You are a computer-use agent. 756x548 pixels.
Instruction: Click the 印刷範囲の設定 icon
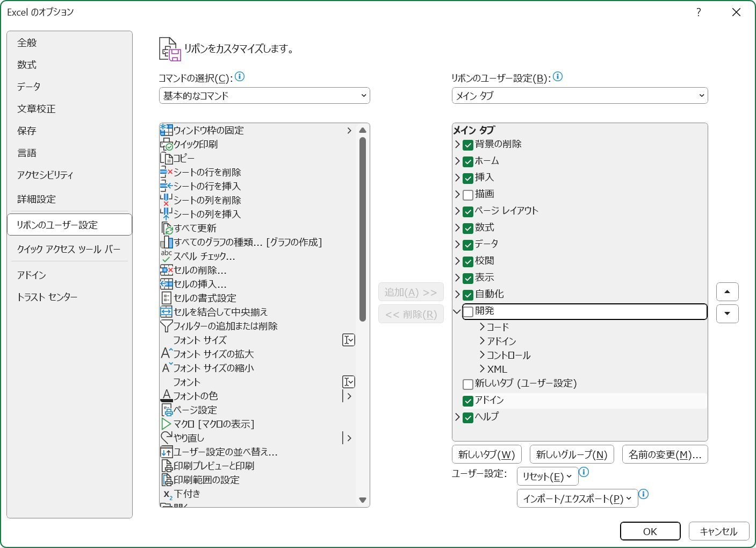click(x=167, y=480)
